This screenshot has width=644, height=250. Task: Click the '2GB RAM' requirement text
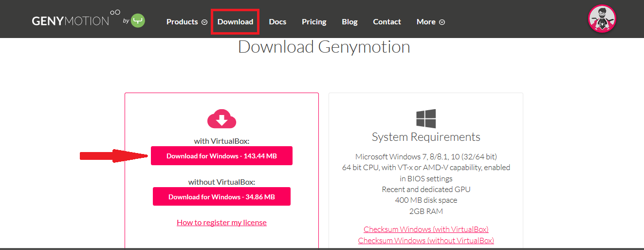click(x=426, y=211)
